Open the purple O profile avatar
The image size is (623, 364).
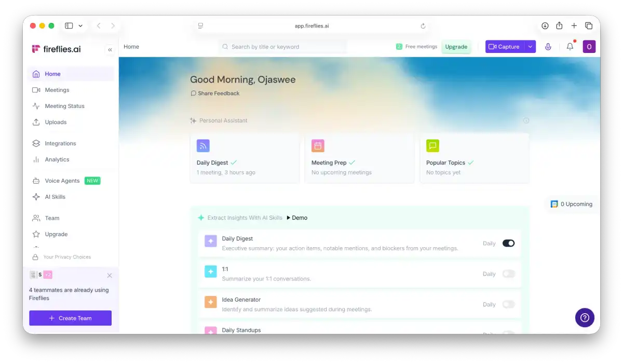pyautogui.click(x=589, y=47)
